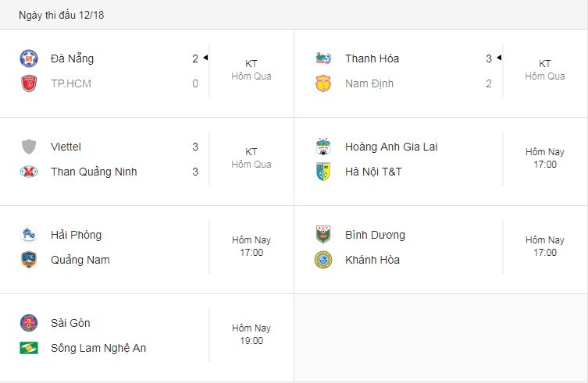The width and height of the screenshot is (588, 383).
Task: Open the Hoàng Anh Gia Lai link
Action: coord(391,147)
